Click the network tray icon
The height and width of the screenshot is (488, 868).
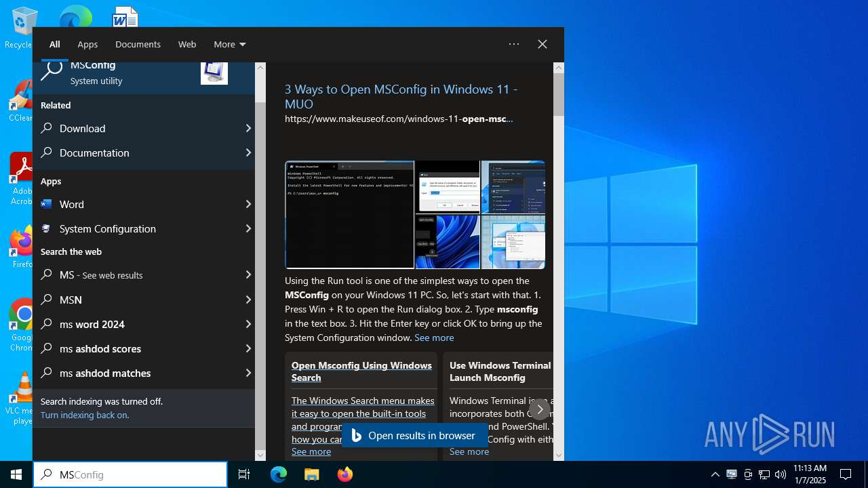tap(764, 474)
